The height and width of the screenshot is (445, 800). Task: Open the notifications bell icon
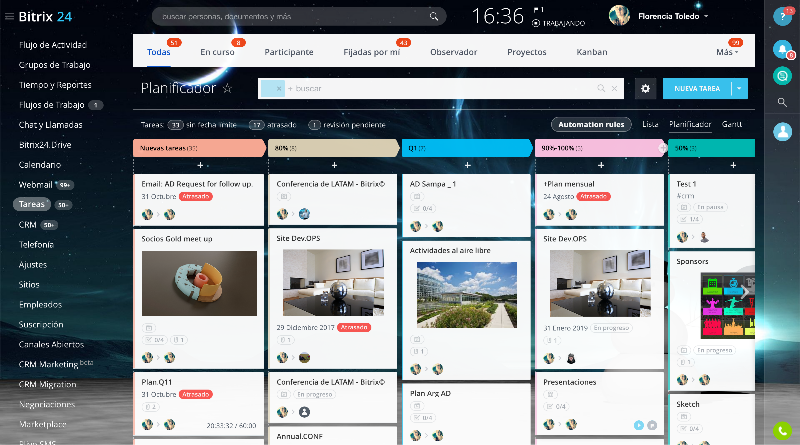click(782, 49)
